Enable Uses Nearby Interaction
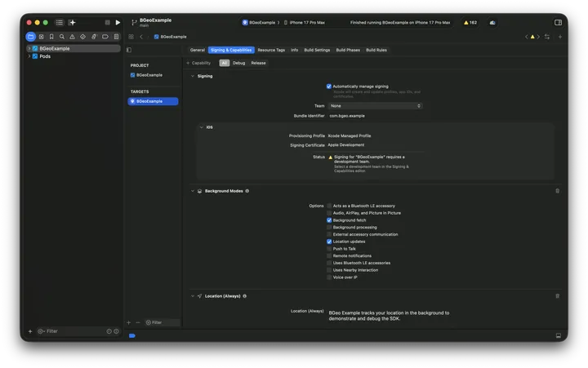 [x=329, y=270]
